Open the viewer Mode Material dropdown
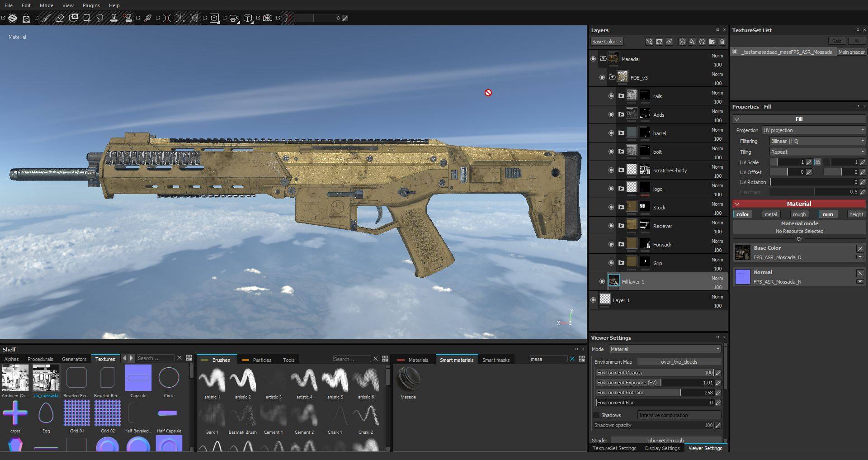The width and height of the screenshot is (868, 460). [x=665, y=349]
